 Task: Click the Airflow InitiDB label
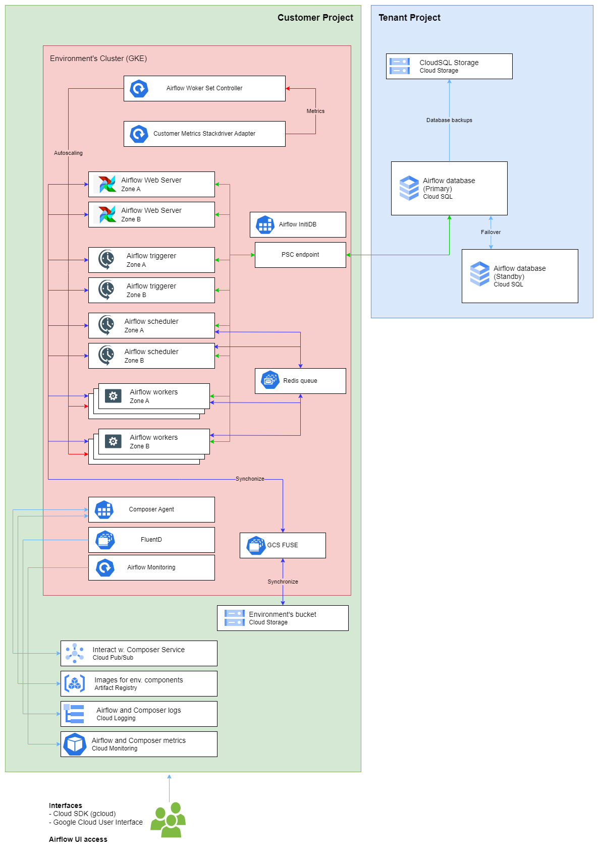298,224
